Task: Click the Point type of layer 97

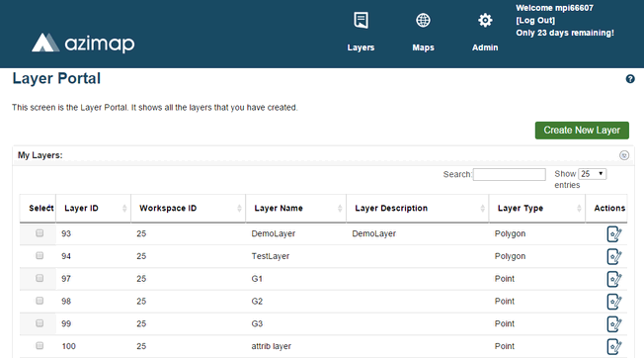Action: coord(505,279)
